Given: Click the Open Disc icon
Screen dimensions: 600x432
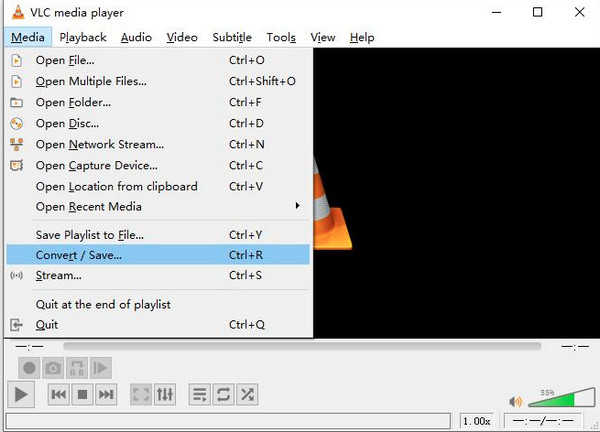Looking at the screenshot, I should click(x=16, y=124).
